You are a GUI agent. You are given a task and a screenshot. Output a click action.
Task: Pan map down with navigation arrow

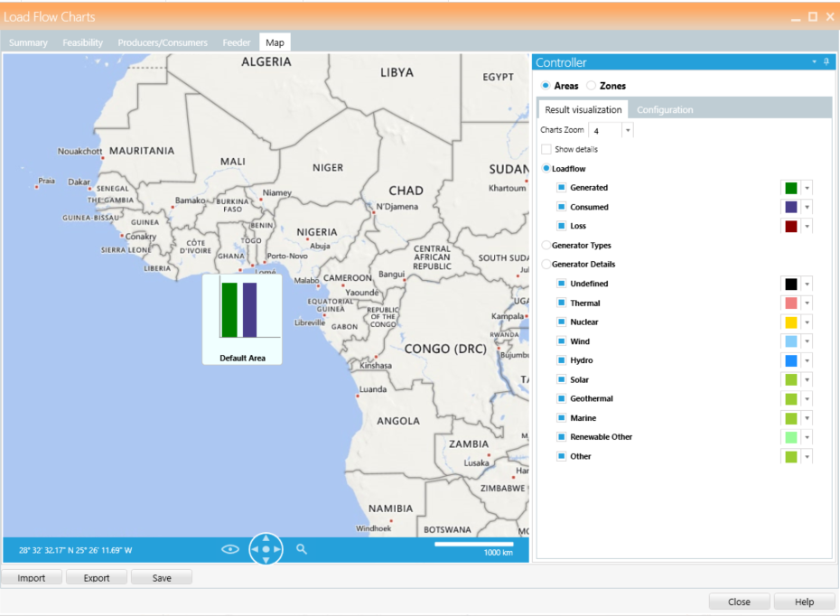tap(266, 560)
